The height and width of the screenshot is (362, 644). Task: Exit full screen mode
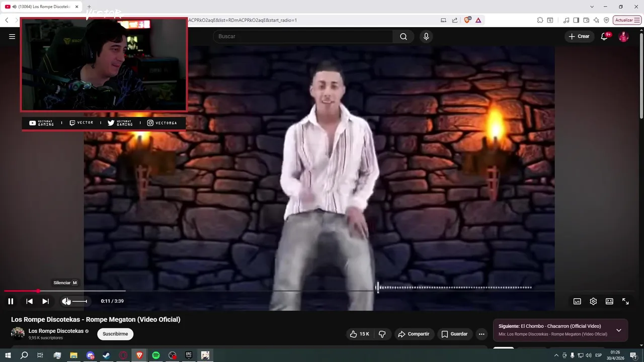click(625, 301)
